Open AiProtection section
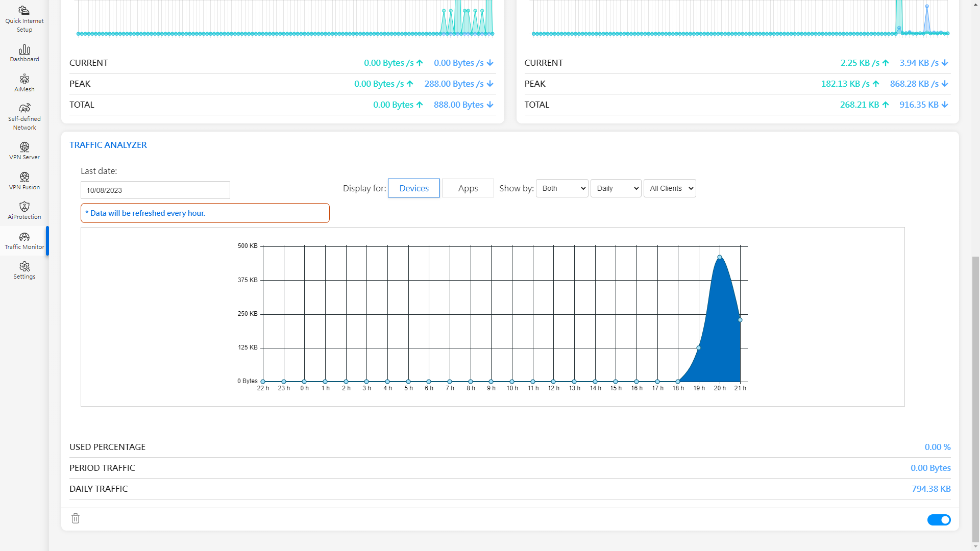This screenshot has width=980, height=551. click(24, 211)
